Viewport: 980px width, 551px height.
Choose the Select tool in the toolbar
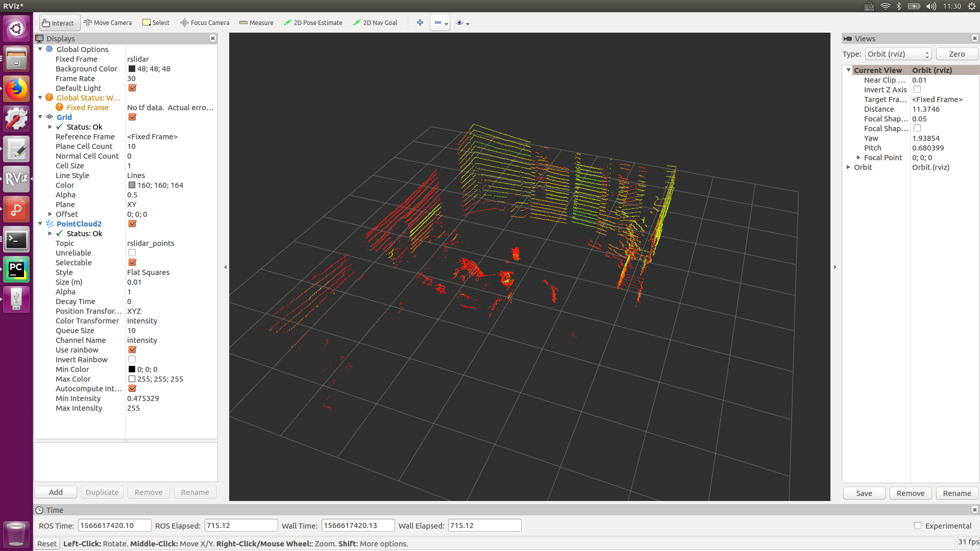pos(156,22)
